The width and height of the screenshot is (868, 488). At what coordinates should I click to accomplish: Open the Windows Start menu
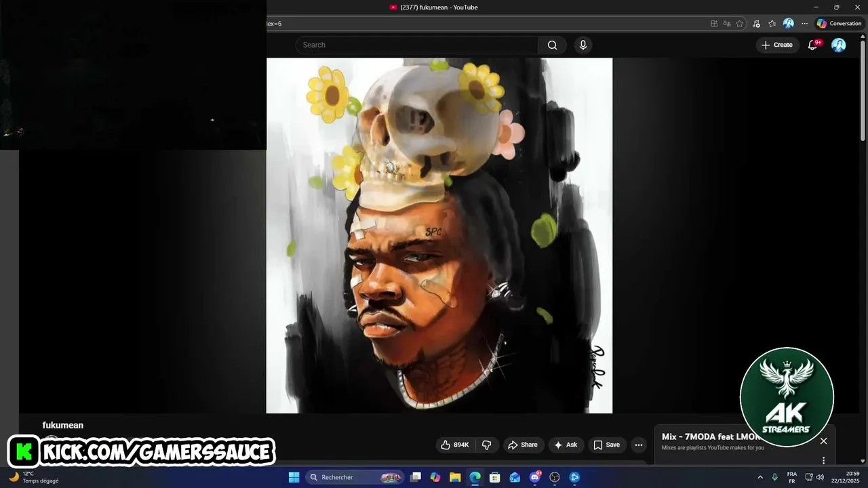[294, 477]
